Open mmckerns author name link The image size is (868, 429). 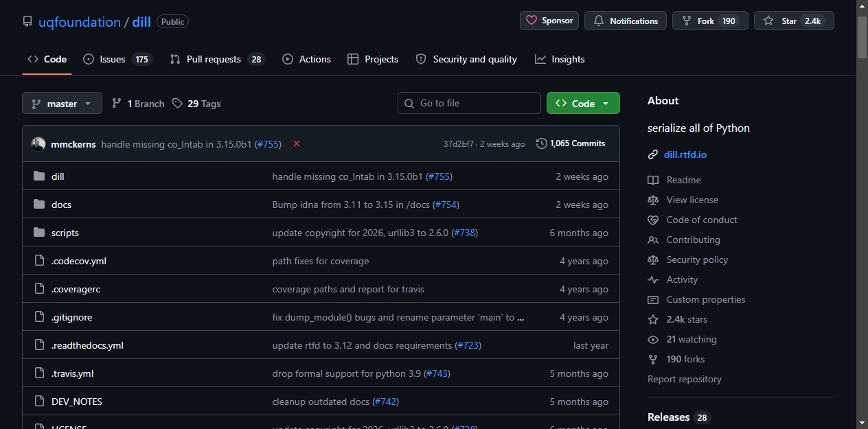(73, 144)
